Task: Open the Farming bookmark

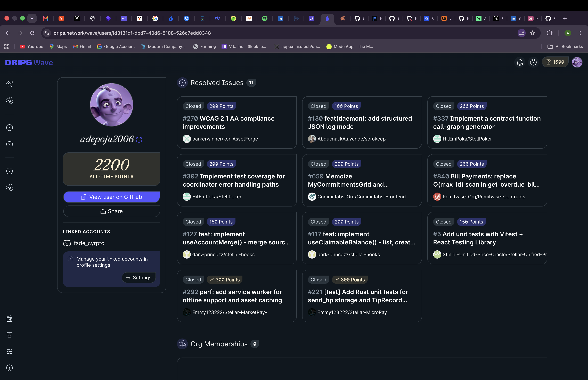Action: click(204, 46)
